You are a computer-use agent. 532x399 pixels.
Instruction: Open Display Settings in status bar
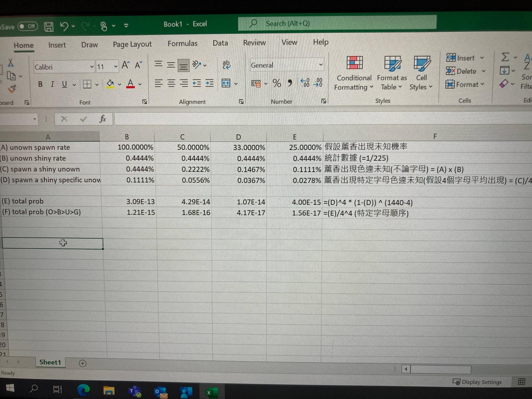tap(477, 382)
